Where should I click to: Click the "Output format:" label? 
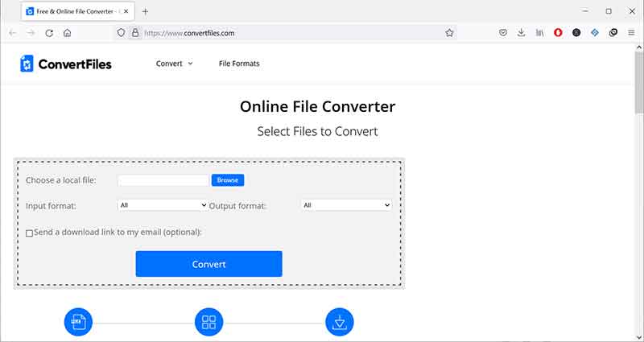click(237, 206)
